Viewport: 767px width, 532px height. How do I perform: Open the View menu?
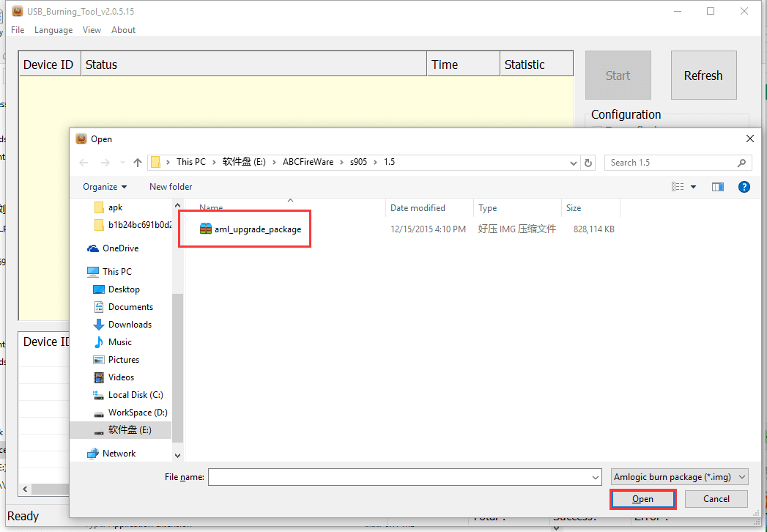tap(92, 30)
